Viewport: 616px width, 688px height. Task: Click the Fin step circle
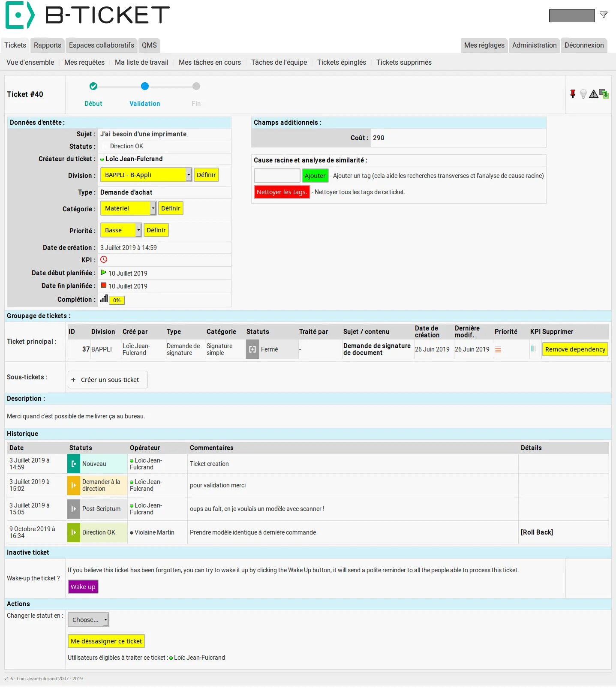(196, 86)
